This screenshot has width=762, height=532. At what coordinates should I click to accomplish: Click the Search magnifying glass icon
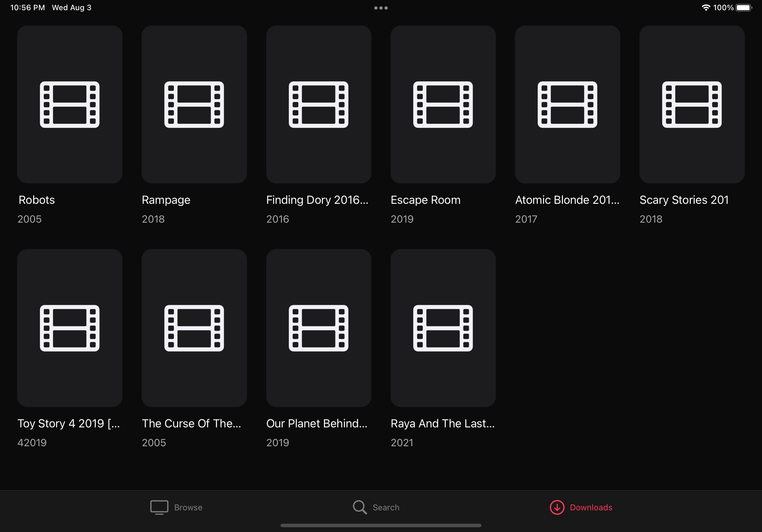click(359, 507)
